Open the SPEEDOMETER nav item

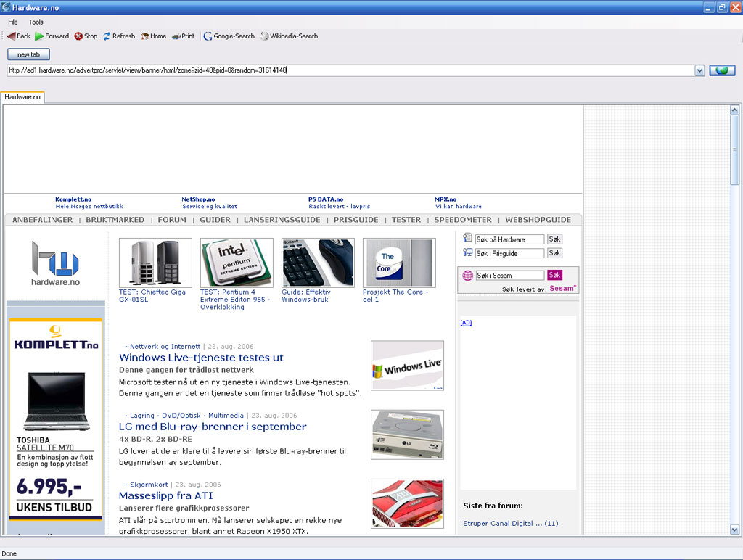click(x=463, y=220)
